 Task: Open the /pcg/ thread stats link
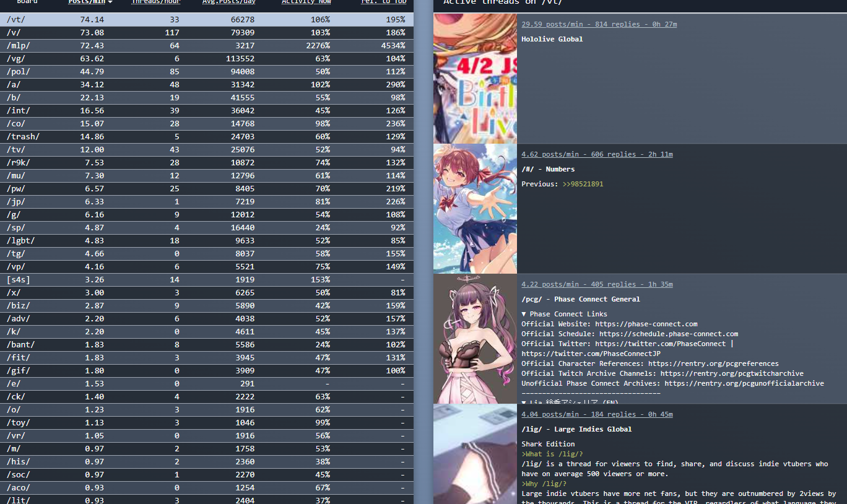[x=597, y=284]
